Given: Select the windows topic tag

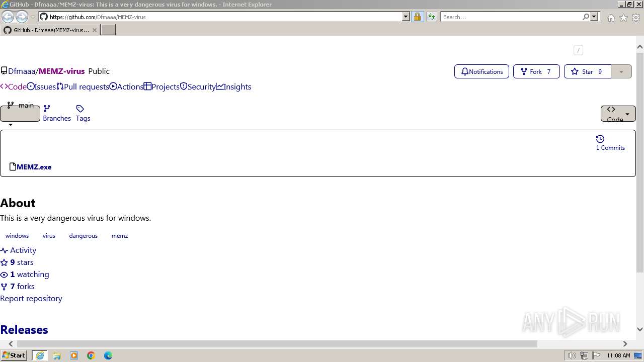Looking at the screenshot, I should pyautogui.click(x=17, y=236).
